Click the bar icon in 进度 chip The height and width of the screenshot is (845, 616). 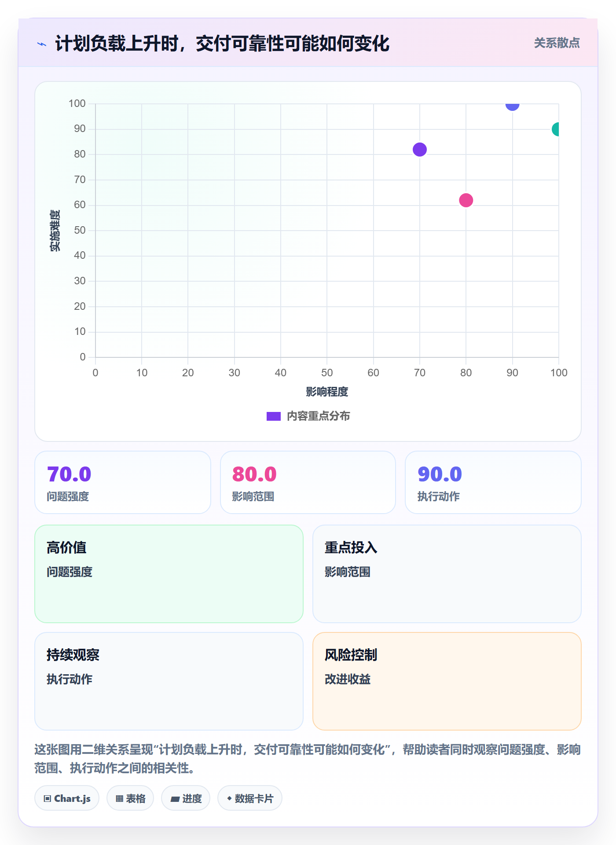point(175,799)
